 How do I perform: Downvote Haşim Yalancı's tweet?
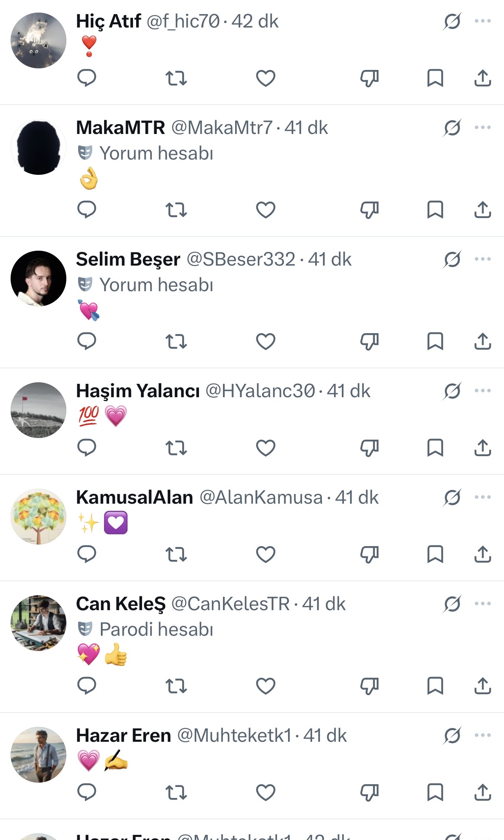point(369,448)
